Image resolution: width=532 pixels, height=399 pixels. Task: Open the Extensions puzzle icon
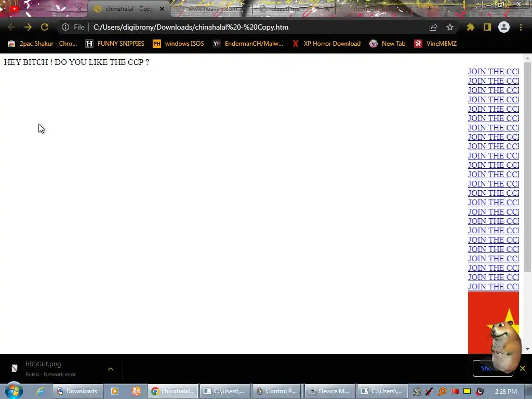point(471,27)
